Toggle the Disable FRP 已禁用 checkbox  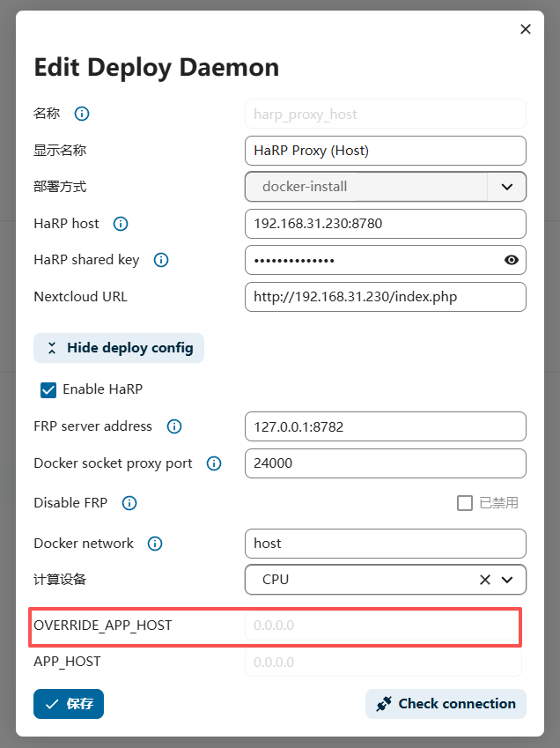click(x=465, y=503)
